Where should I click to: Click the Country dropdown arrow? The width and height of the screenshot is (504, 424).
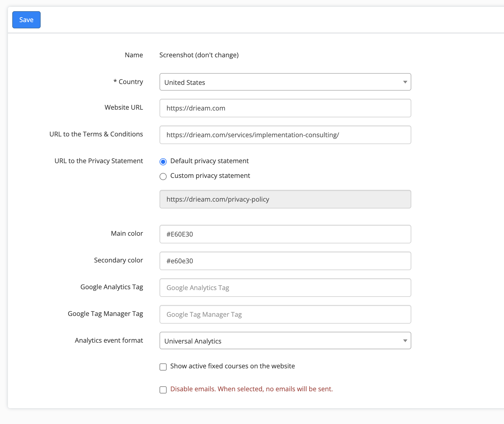point(405,82)
